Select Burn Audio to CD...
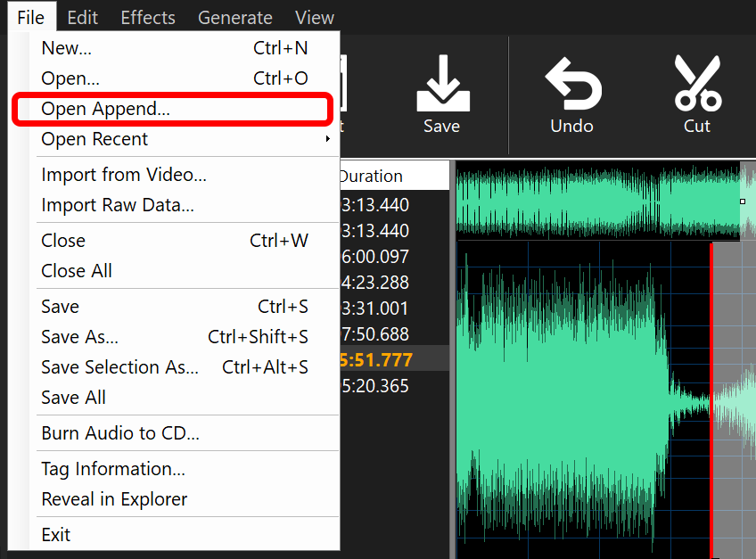The image size is (756, 559). [x=176, y=433]
